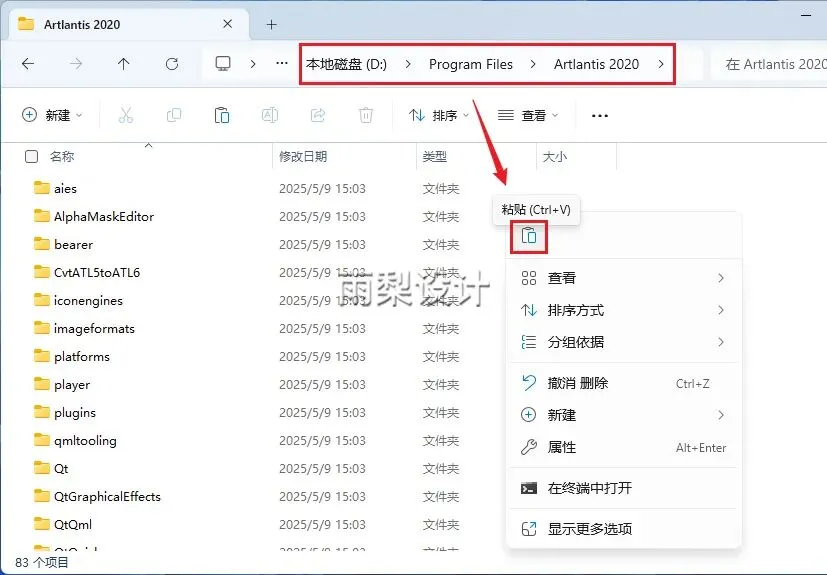Open the 查看 dropdown in toolbar
This screenshot has height=575, width=827.
[528, 115]
